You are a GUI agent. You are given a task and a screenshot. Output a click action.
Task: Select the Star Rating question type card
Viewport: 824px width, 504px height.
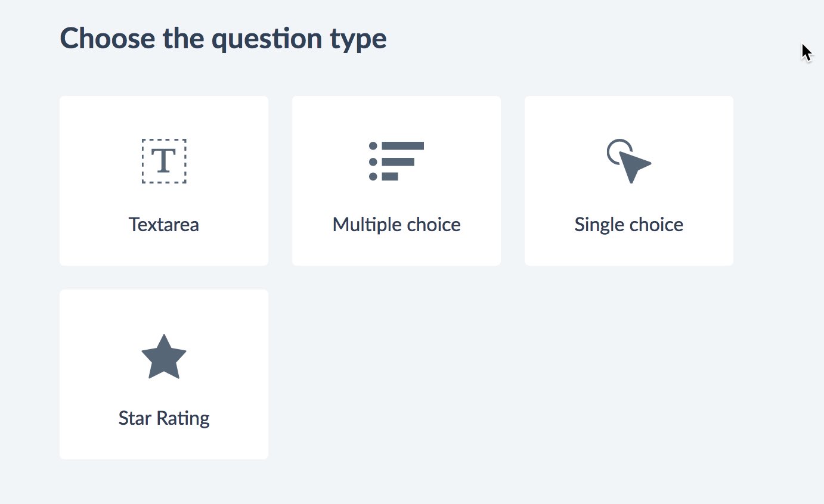point(164,374)
